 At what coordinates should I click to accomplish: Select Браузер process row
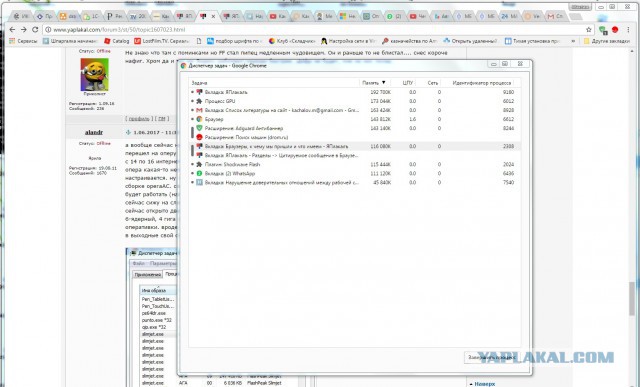click(354, 119)
